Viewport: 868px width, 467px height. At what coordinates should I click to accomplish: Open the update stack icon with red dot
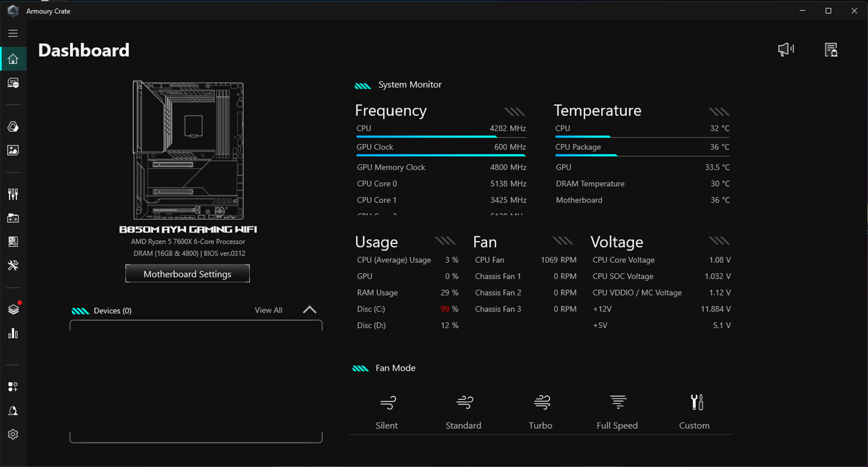pos(13,309)
